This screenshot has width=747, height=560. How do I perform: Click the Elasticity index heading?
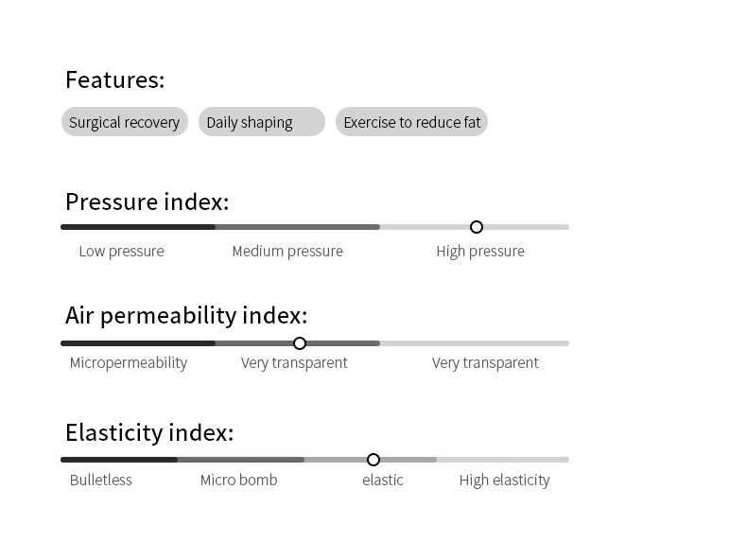149,432
